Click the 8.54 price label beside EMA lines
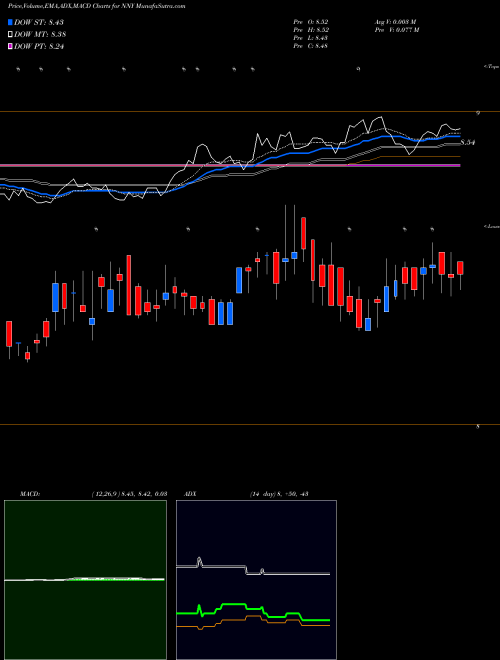 [x=468, y=143]
